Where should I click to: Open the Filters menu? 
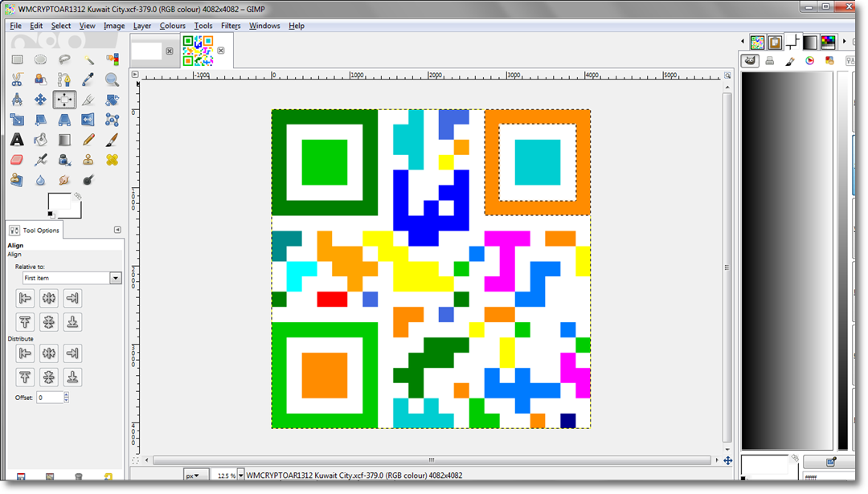pyautogui.click(x=231, y=26)
